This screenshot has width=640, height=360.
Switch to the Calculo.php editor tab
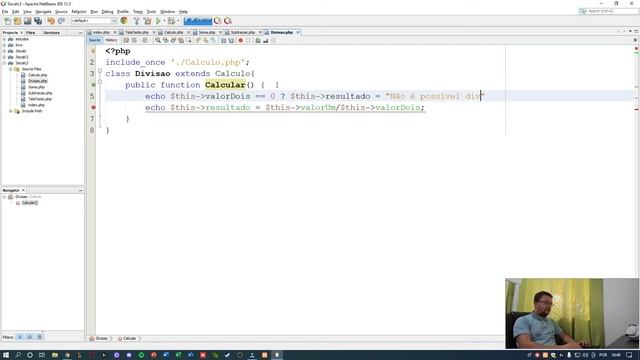(x=173, y=32)
